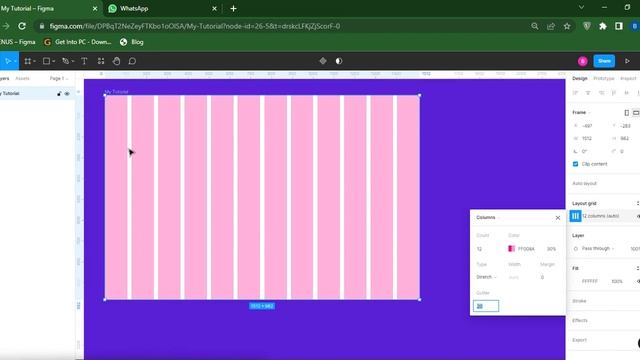640x360 pixels.
Task: Click the grid color swatch FF0084
Action: [x=511, y=249]
